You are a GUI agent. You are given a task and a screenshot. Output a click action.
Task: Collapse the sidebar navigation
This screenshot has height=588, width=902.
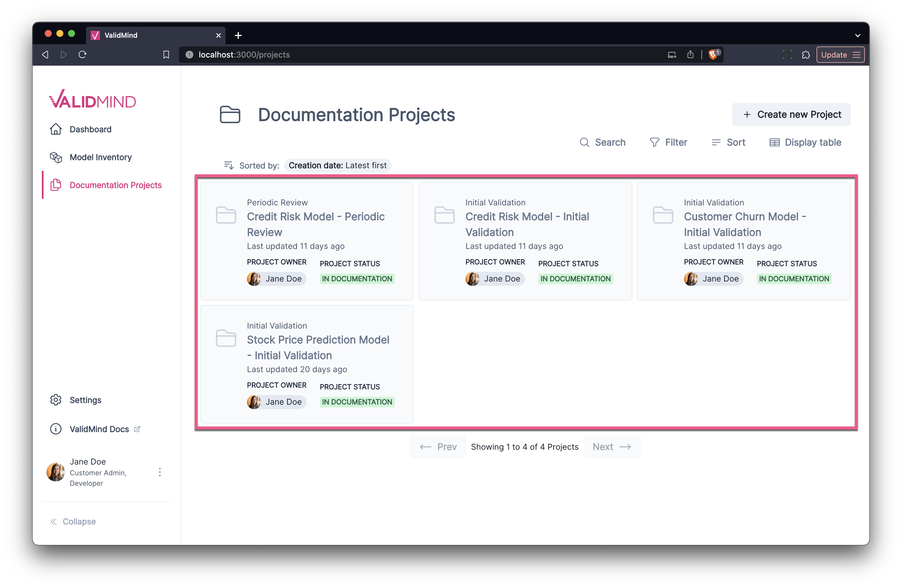pyautogui.click(x=73, y=521)
